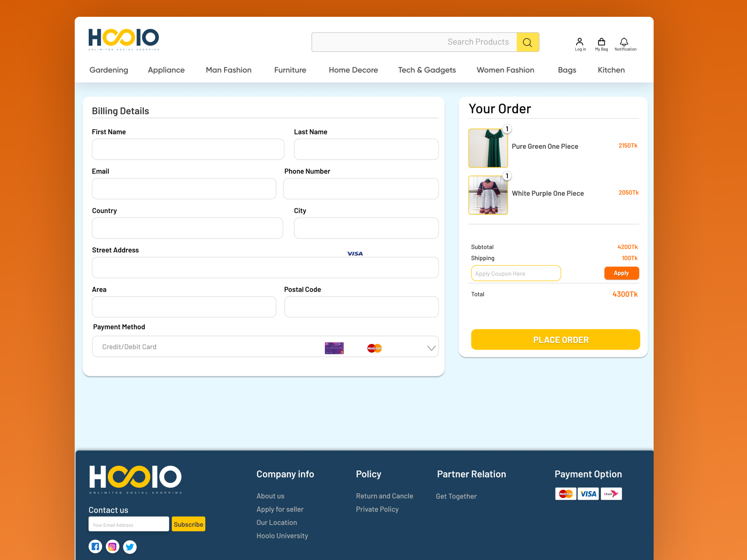Open the My Bag shopping icon
Viewport: 747px width, 560px height.
601,42
